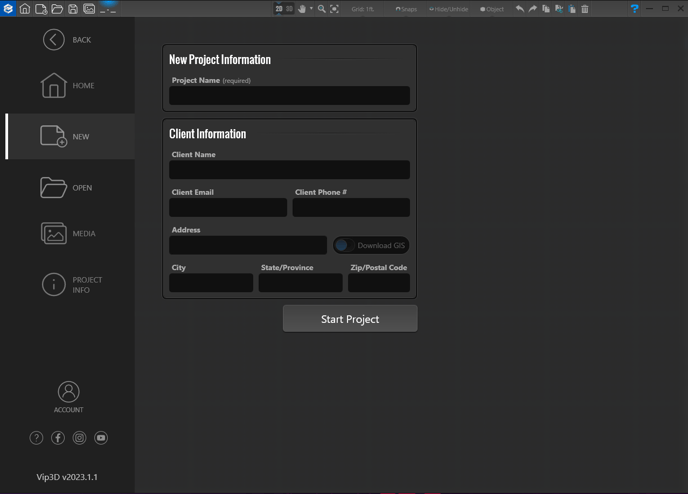Open the Grid: 1ft. setting
The image size is (688, 494).
coord(362,9)
